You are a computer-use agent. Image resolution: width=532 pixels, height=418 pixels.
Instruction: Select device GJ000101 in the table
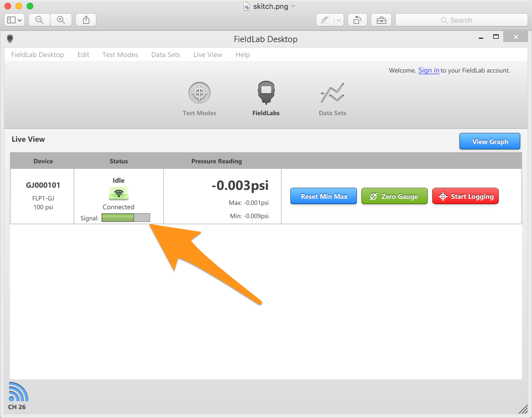[43, 185]
